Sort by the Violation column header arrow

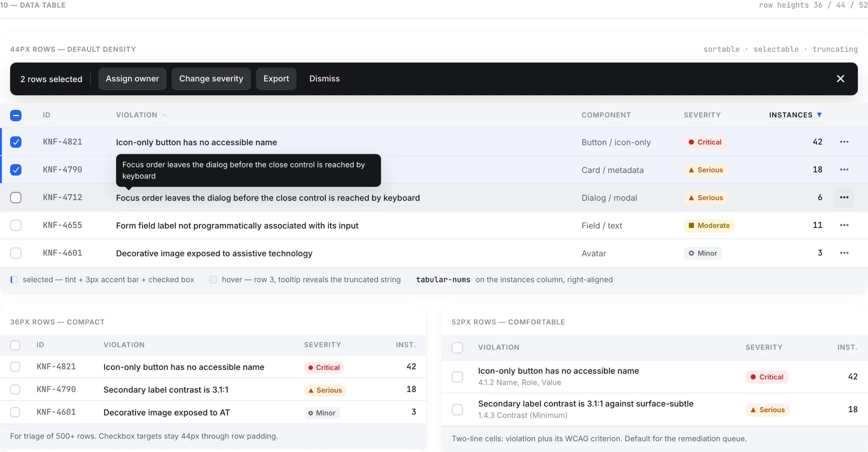165,115
